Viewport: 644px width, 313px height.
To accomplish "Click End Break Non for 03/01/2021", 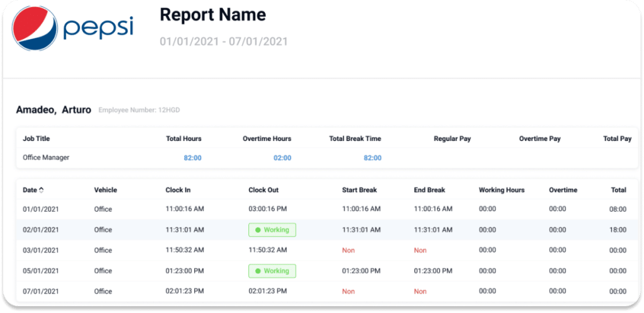I will 420,251.
